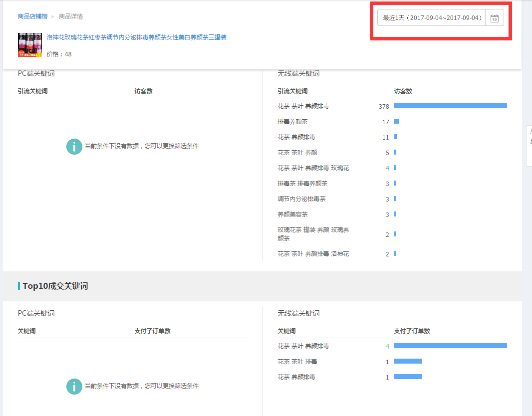Click the product thumbnail image
The width and height of the screenshot is (532, 416).
[29, 45]
